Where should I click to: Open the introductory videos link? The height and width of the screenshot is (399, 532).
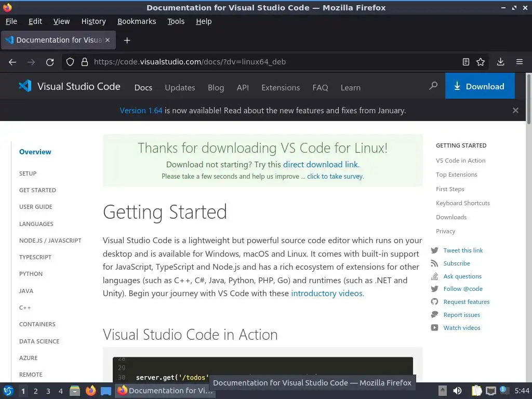(x=327, y=294)
